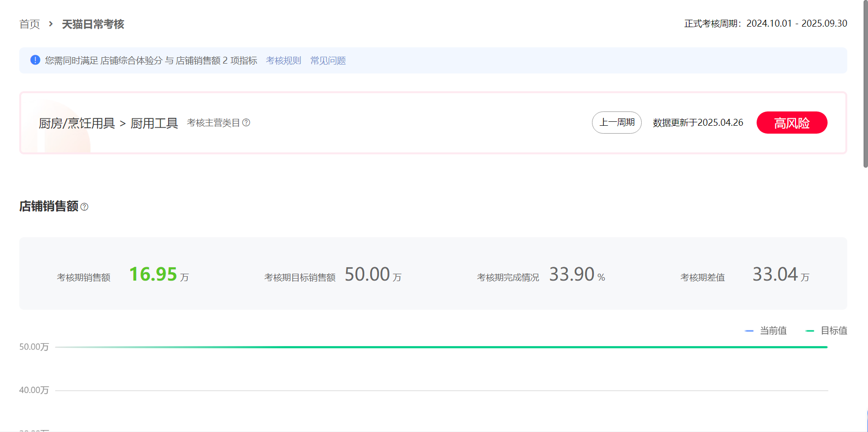Toggle the 目标值 series legend label
The width and height of the screenshot is (868, 432).
833,331
